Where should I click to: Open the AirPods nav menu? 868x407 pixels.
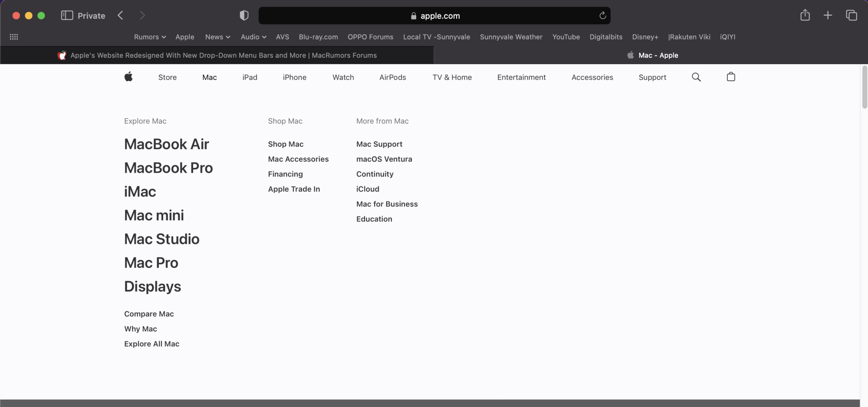(x=393, y=77)
